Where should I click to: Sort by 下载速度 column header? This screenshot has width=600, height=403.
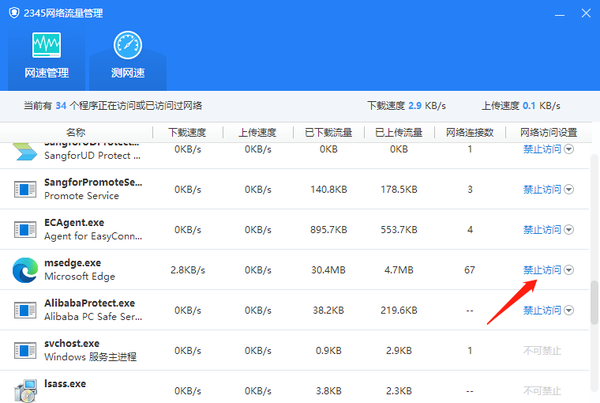tap(187, 132)
